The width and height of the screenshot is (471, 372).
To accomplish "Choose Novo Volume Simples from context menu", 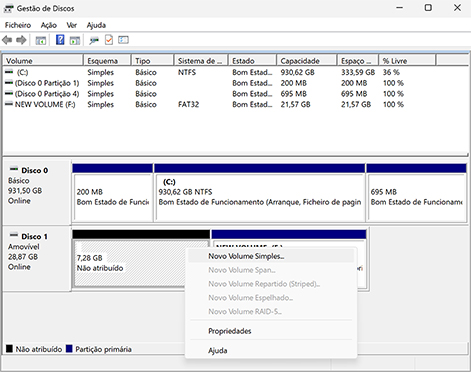I will tap(271, 256).
